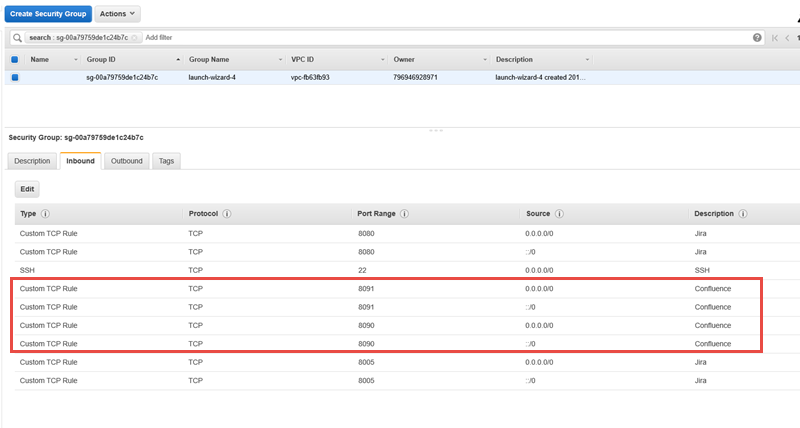Go to previous page of results
Image resolution: width=800 pixels, height=428 pixels.
coord(787,38)
